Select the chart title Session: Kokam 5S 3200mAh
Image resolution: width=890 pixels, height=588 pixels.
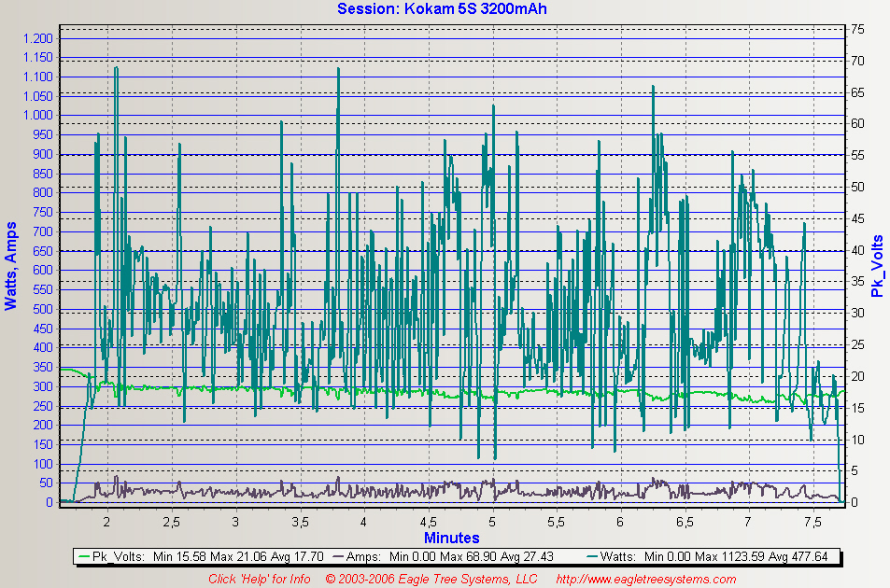coord(442,9)
